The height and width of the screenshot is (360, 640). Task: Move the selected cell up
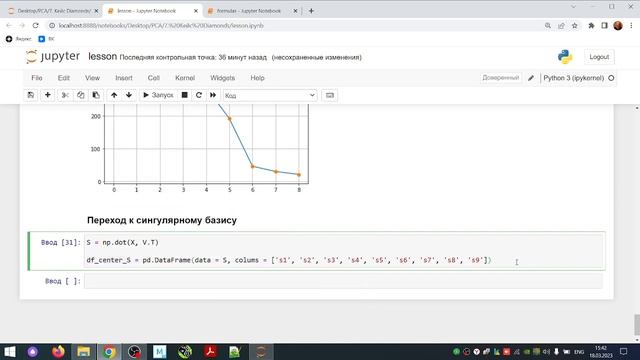114,95
